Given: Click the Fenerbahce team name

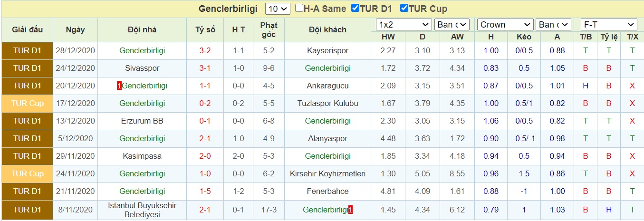Looking at the screenshot, I should [327, 192].
